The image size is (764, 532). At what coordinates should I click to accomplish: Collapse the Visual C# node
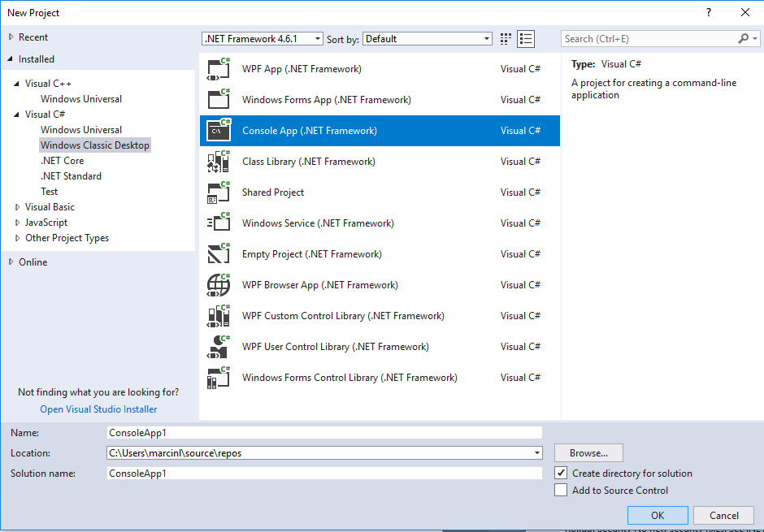16,115
